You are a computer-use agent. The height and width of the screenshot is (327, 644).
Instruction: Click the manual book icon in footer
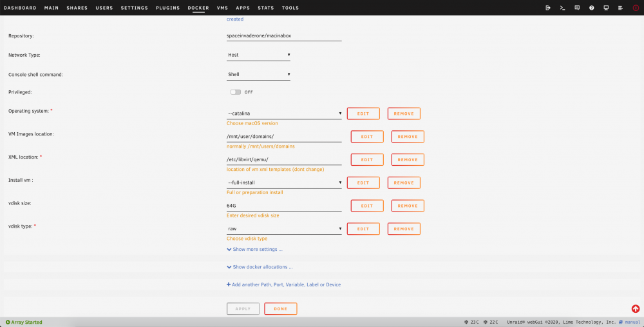tap(621, 322)
